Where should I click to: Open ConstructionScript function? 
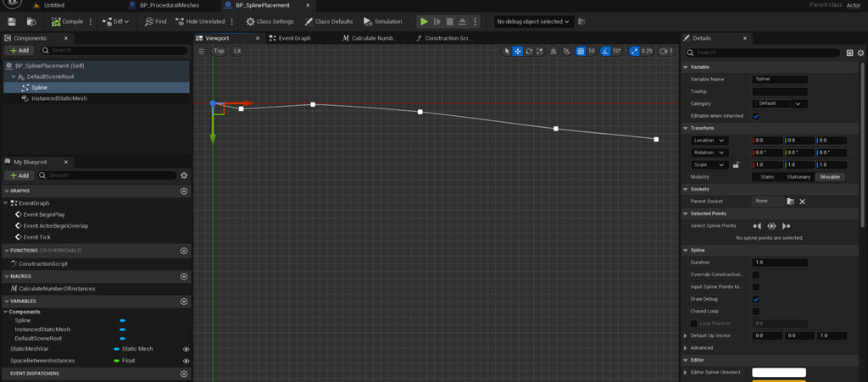pos(42,263)
